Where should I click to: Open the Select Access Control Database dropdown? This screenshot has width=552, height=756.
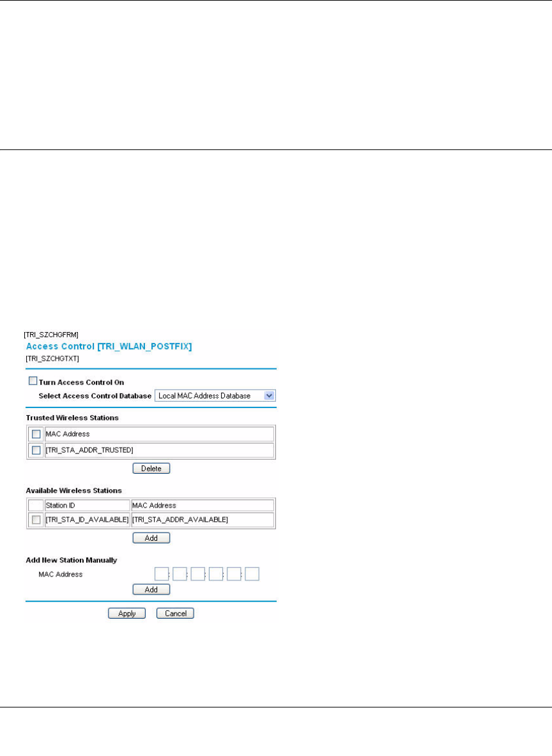[x=215, y=396]
